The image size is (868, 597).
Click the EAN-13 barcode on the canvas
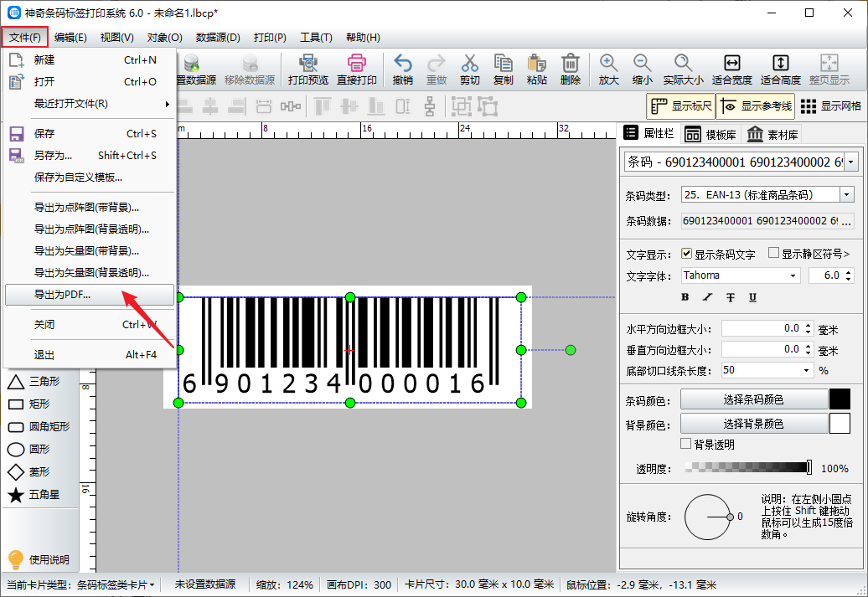(x=349, y=348)
